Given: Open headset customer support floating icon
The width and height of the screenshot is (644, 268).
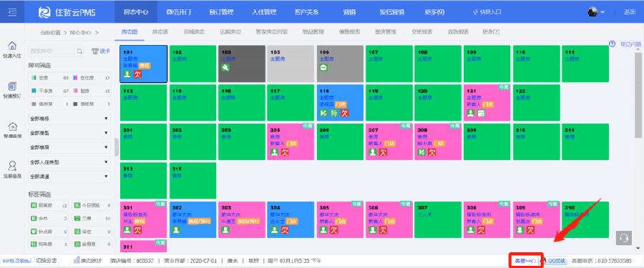Looking at the screenshot, I should pyautogui.click(x=623, y=239).
